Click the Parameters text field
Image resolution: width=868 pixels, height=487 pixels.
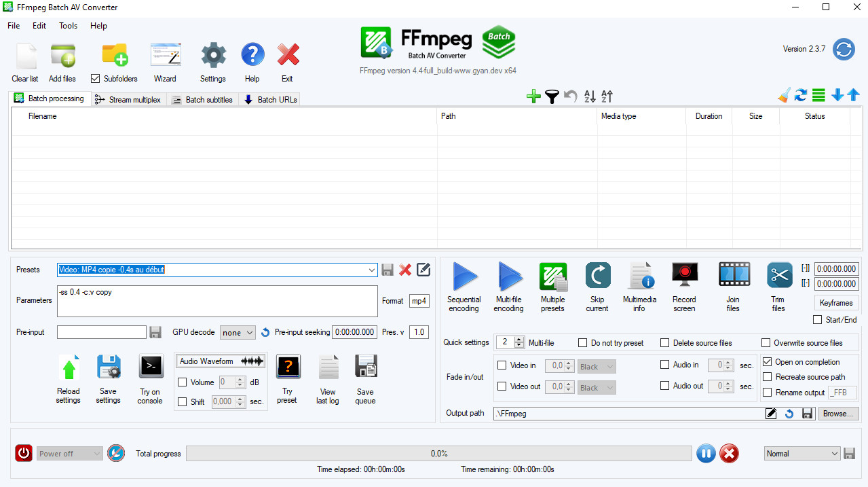click(x=217, y=301)
